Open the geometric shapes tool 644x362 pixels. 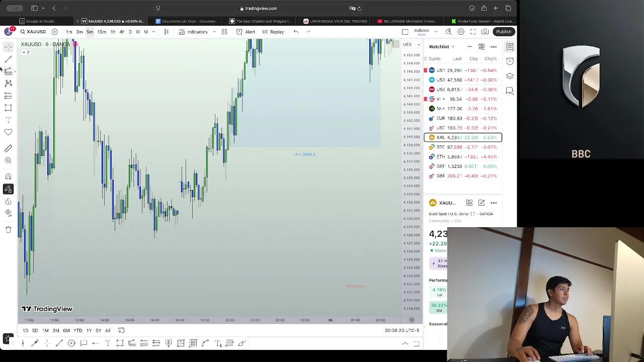[x=8, y=108]
